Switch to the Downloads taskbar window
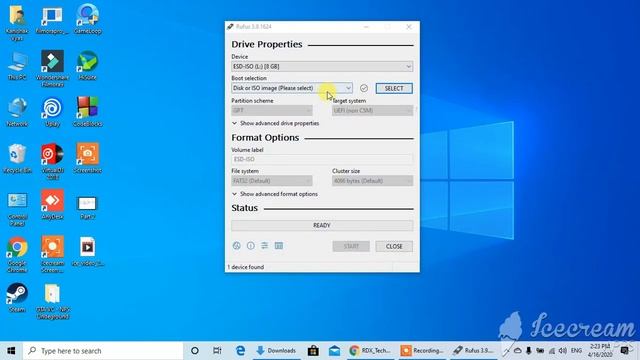Image resolution: width=640 pixels, height=360 pixels. (276, 351)
